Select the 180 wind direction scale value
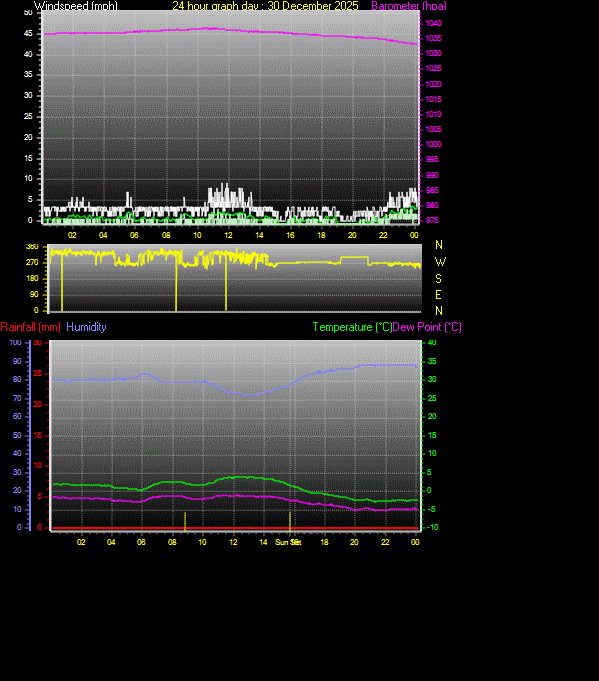The width and height of the screenshot is (599, 681). (32, 278)
